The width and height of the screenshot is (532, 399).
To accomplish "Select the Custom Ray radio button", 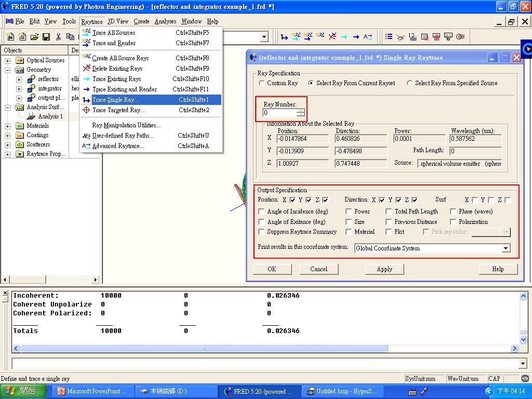I will [x=262, y=83].
